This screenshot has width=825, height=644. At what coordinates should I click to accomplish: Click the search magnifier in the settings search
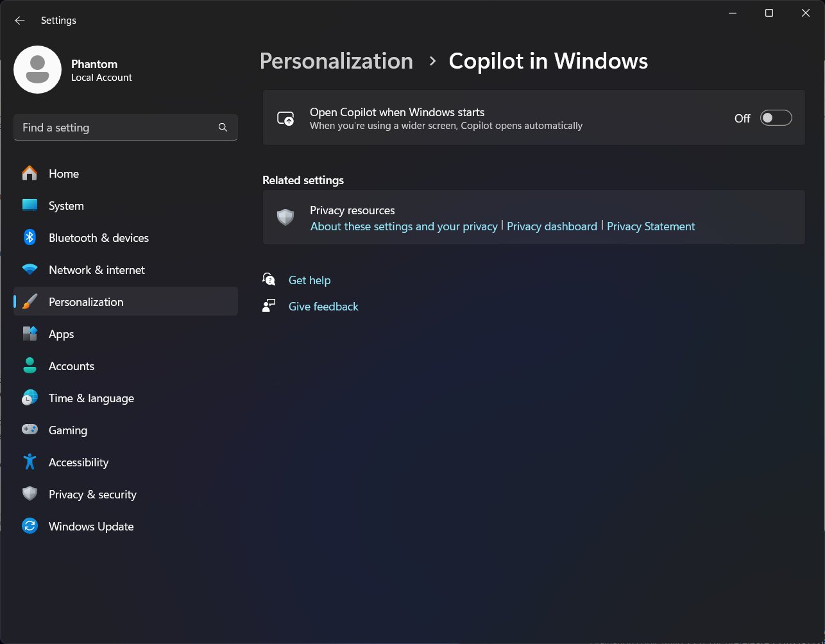coord(222,127)
